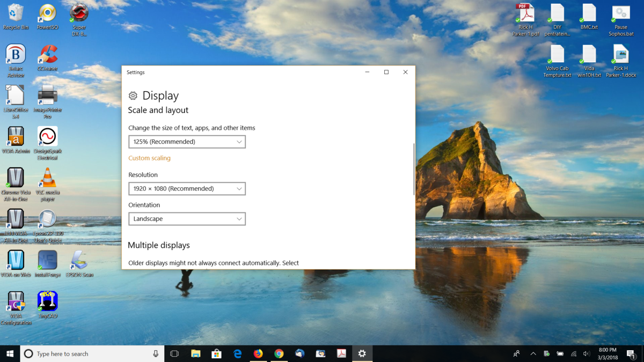Select the TinyCAD desktop shortcut
This screenshot has height=362, width=644.
click(x=47, y=302)
